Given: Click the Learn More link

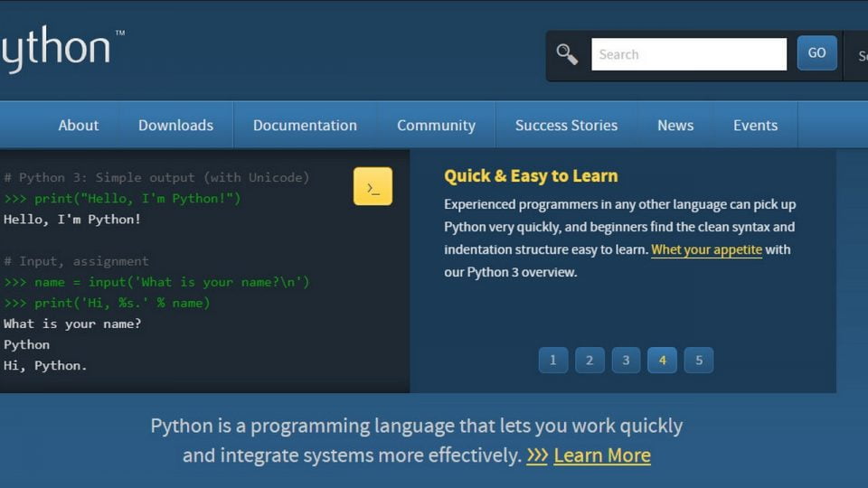Looking at the screenshot, I should (602, 455).
